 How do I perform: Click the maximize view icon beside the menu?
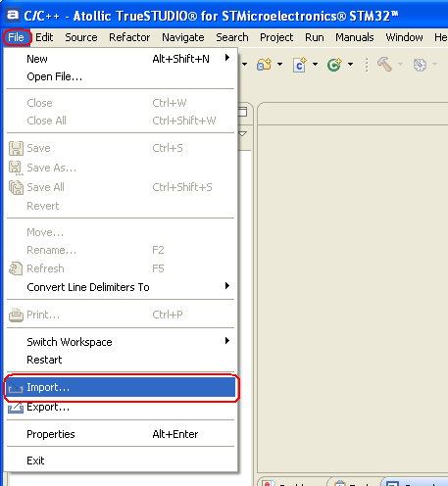coord(243,112)
